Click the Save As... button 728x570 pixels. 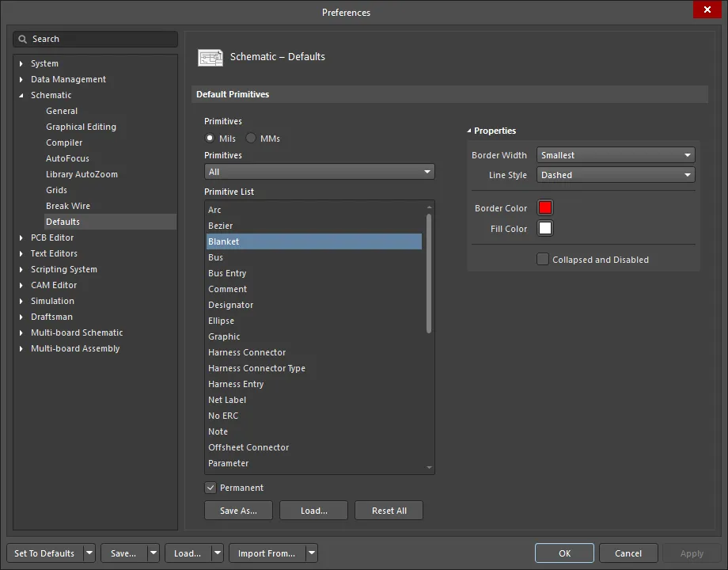pos(238,511)
